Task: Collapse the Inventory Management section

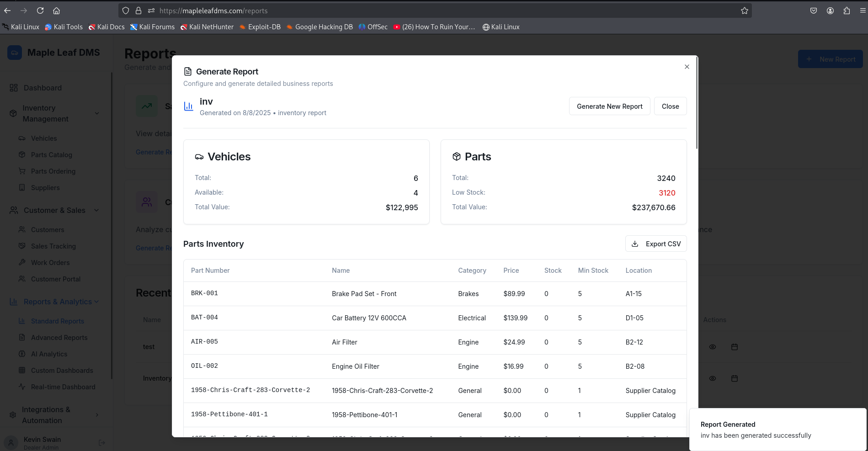Action: 97,113
